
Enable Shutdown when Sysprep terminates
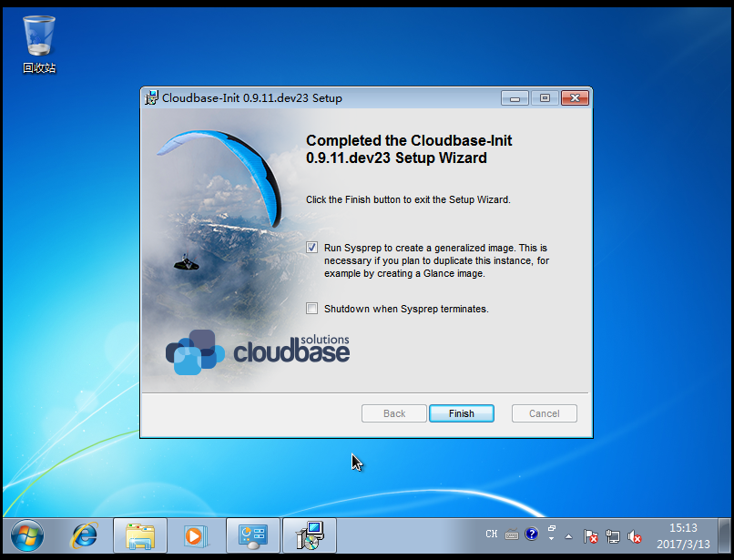[x=311, y=308]
